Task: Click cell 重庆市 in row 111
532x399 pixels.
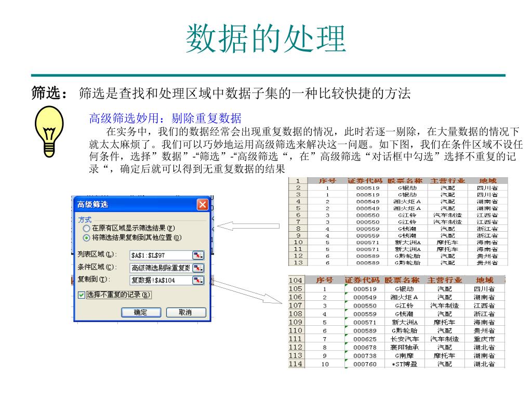Action: pyautogui.click(x=485, y=339)
